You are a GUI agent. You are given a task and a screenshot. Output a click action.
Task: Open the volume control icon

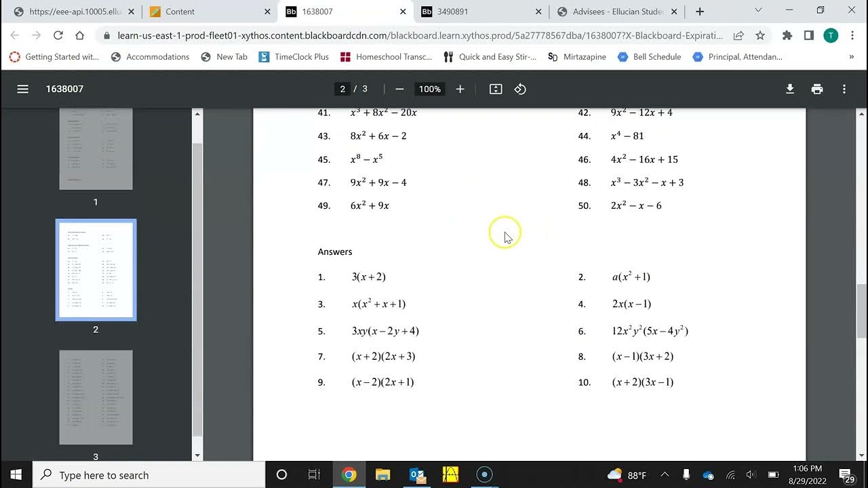pos(751,474)
